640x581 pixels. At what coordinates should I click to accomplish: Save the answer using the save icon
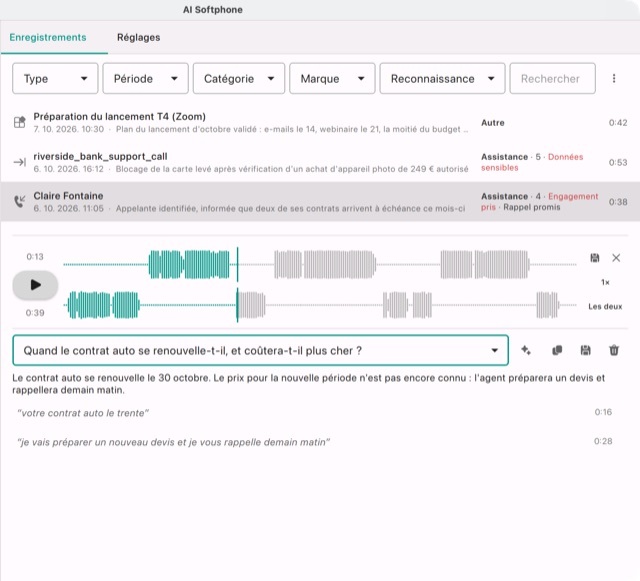click(585, 350)
